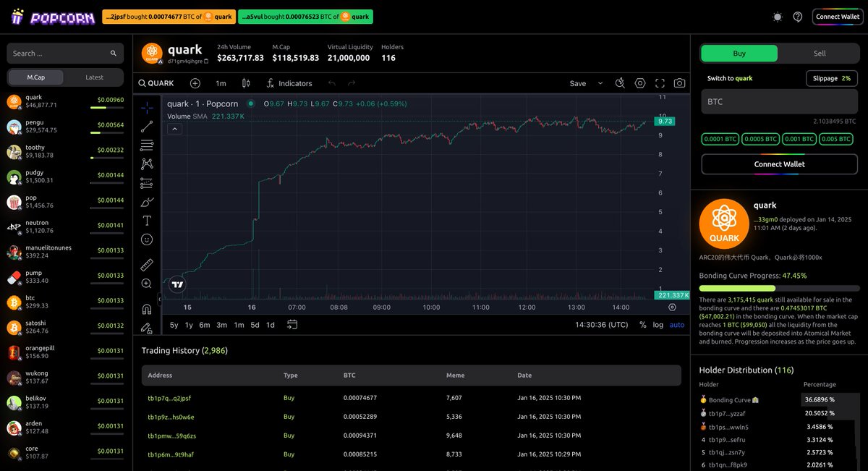Toggle the light/dark theme sun icon
This screenshot has height=471, width=868.
pyautogui.click(x=778, y=17)
